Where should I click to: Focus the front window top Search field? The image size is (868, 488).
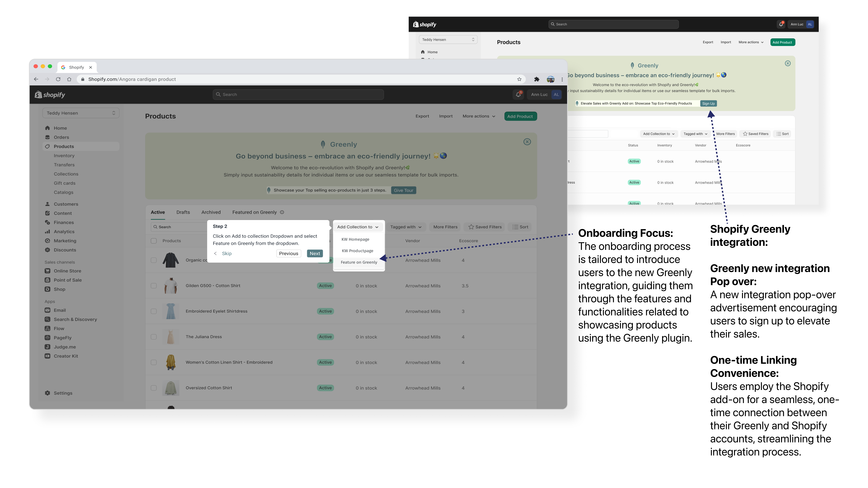pos(298,95)
